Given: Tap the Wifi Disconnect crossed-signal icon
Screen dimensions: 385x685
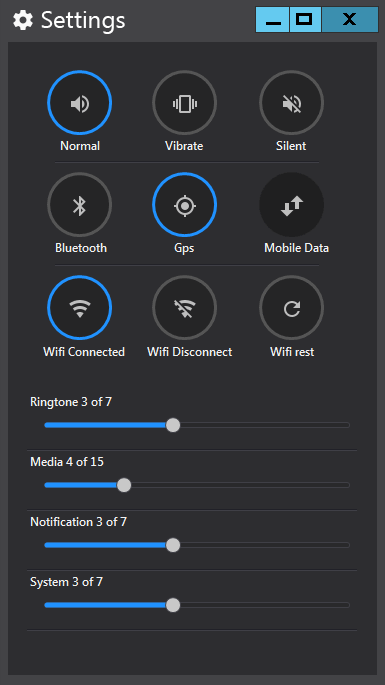Looking at the screenshot, I should tap(184, 308).
